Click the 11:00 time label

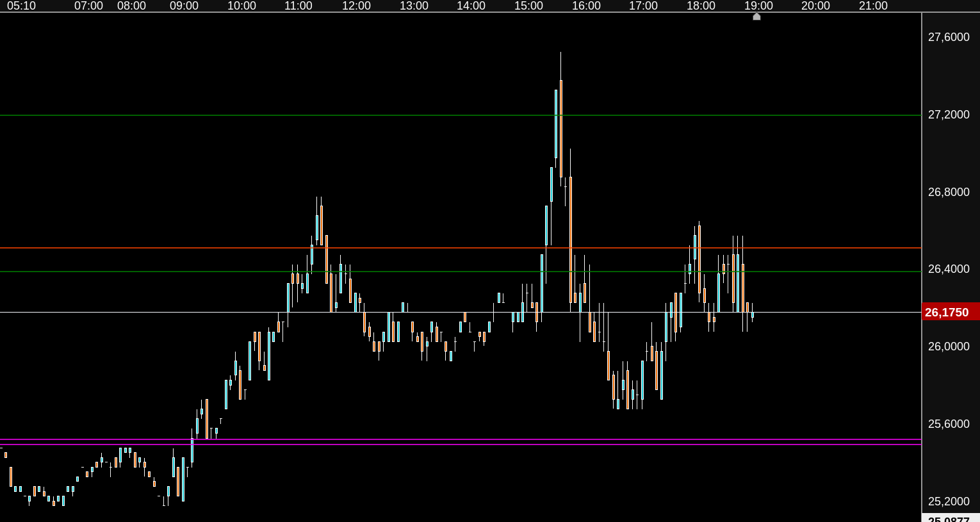coord(298,6)
